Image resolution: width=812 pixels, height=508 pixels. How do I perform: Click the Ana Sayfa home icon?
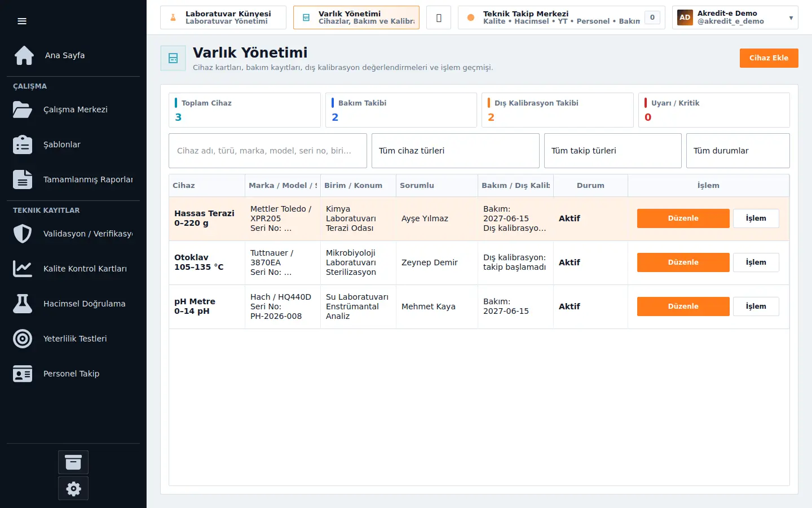(24, 55)
